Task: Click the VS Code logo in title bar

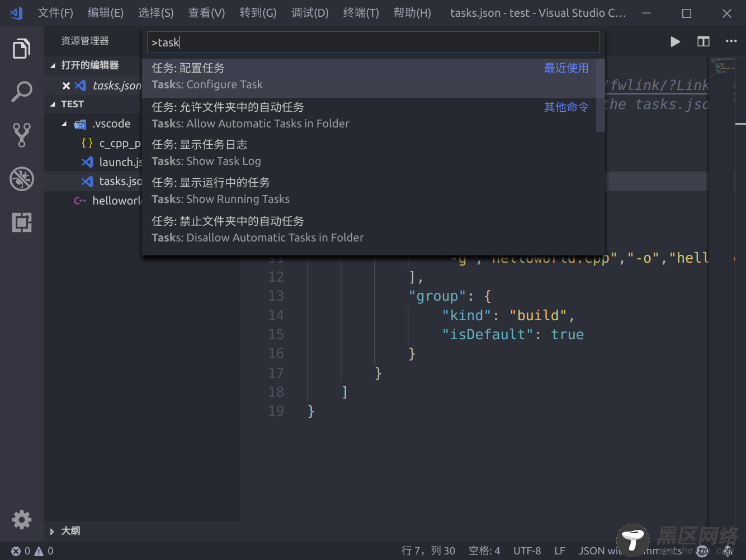Action: coord(16,13)
